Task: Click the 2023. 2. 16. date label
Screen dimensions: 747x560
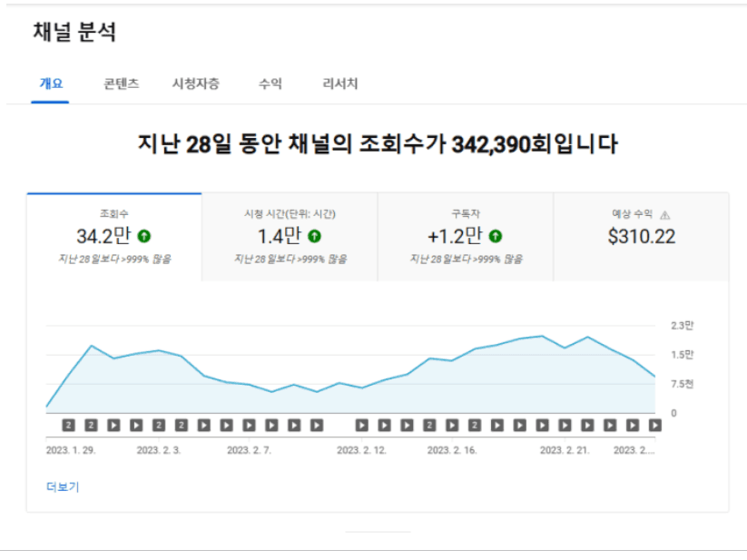Action: point(452,450)
